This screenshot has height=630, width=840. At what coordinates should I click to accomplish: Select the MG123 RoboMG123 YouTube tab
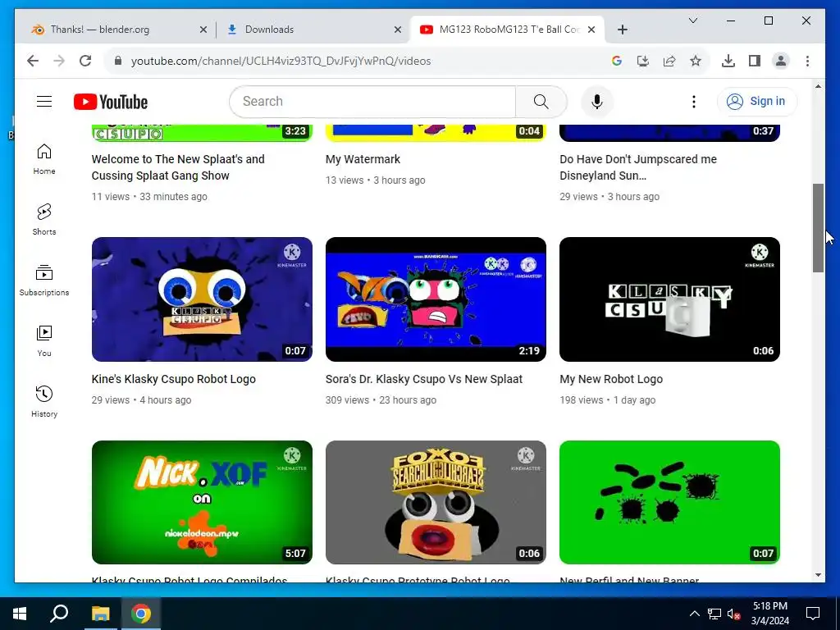(509, 30)
